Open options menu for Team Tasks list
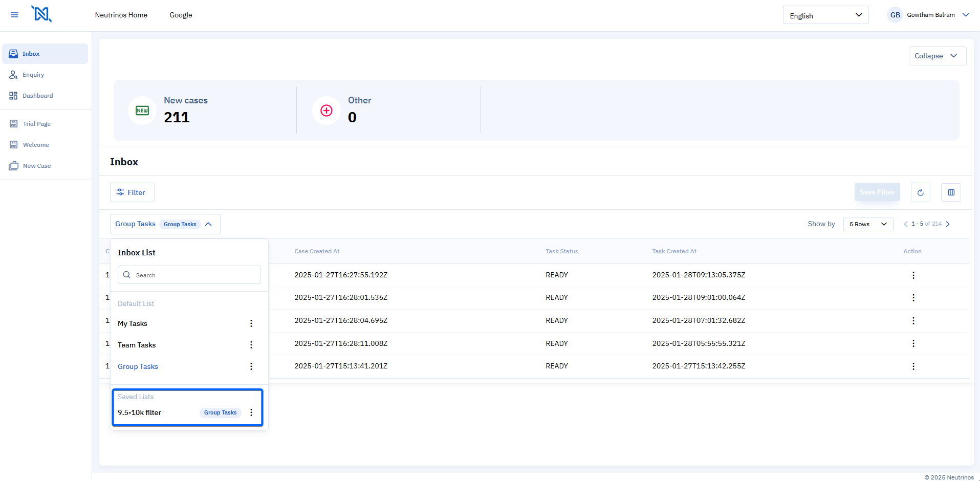Viewport: 980px width, 481px height. (x=251, y=345)
